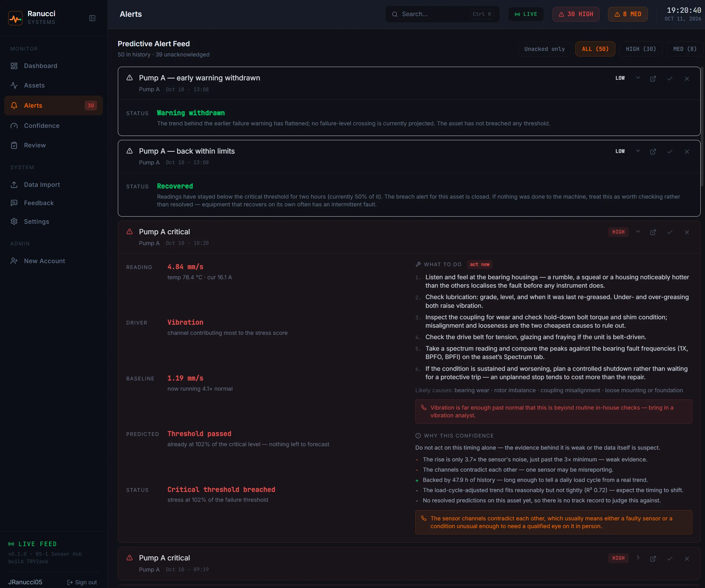Click Sign out

[x=82, y=582]
